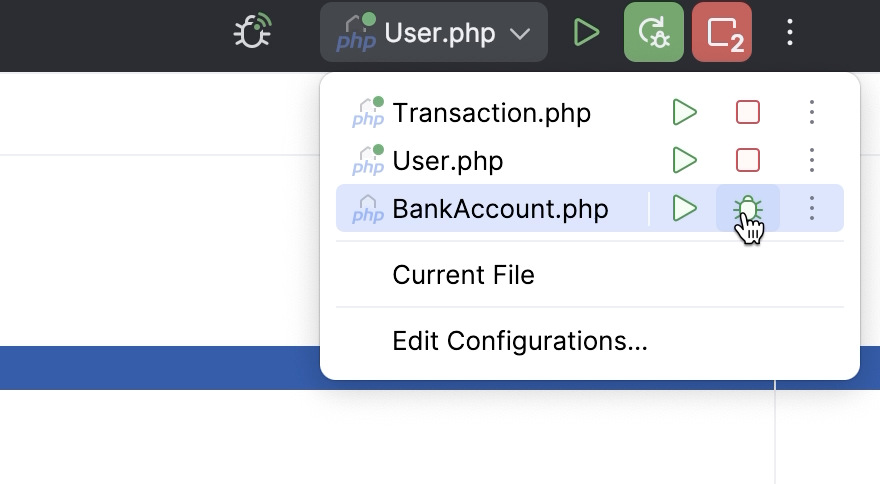880x484 pixels.
Task: Stop the running User.php configuration
Action: 748,160
